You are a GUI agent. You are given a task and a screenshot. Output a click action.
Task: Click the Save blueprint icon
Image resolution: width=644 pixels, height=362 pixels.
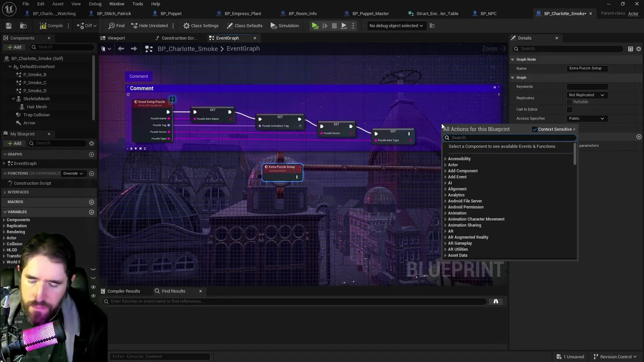pyautogui.click(x=9, y=26)
